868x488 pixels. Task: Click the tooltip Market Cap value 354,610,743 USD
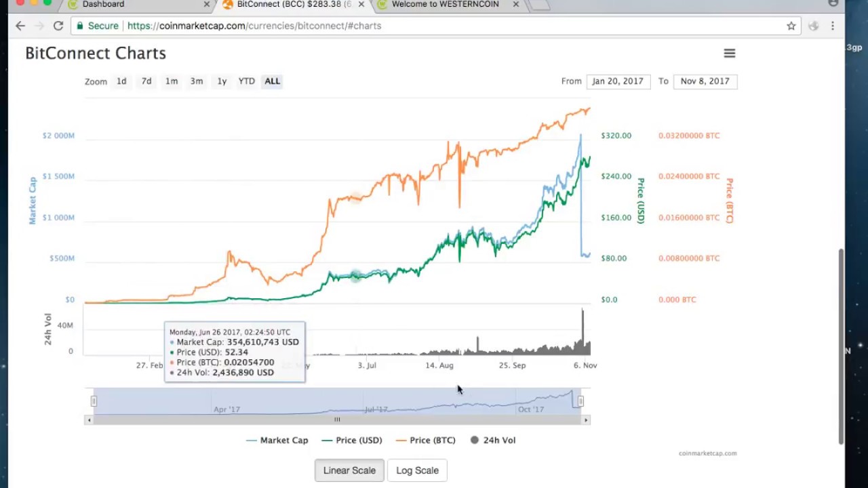coord(262,342)
